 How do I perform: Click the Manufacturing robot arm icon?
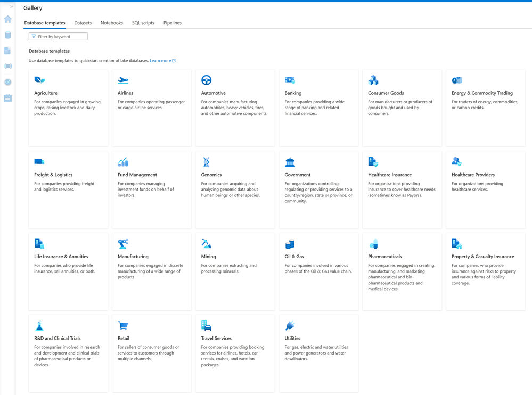coord(123,244)
